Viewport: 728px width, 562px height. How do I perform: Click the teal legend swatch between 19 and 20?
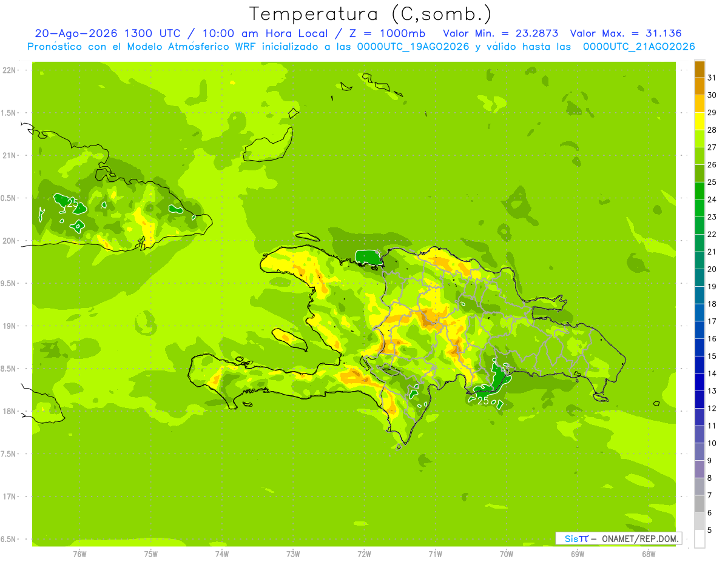pos(699,278)
